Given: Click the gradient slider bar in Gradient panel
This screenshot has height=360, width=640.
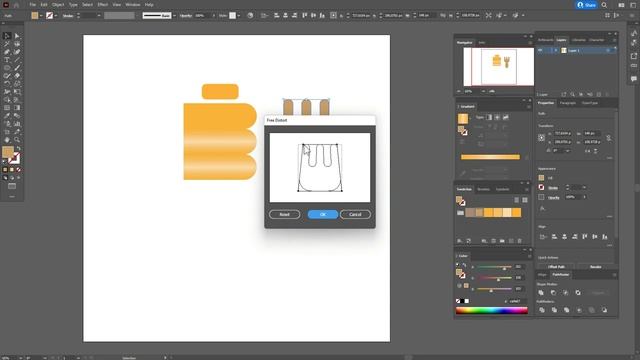Looking at the screenshot, I should click(x=490, y=157).
